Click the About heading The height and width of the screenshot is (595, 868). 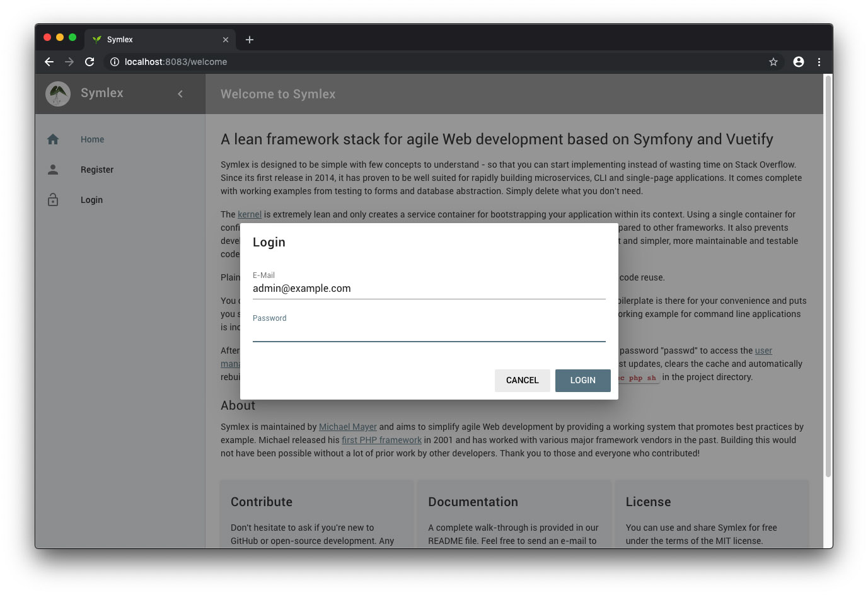(x=238, y=405)
